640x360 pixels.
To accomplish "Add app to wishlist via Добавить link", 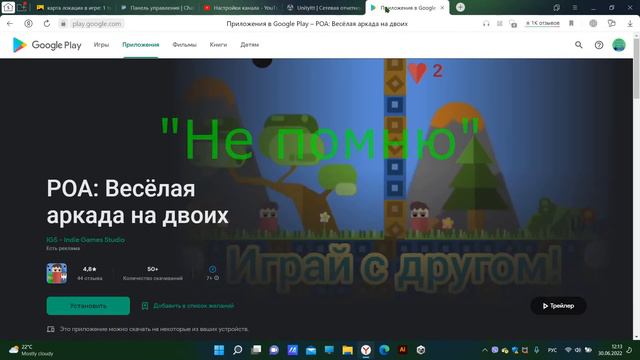I will click(188, 306).
